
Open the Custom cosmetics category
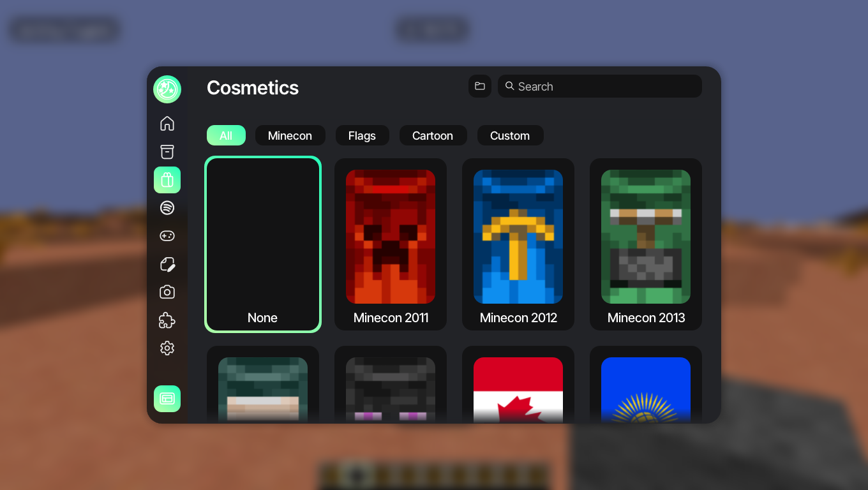(510, 135)
